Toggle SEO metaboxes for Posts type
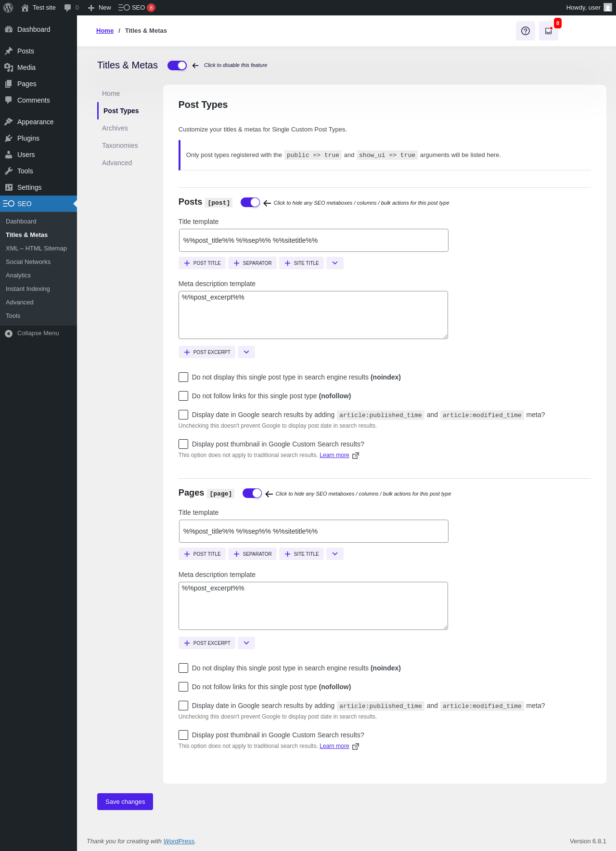 pos(250,202)
